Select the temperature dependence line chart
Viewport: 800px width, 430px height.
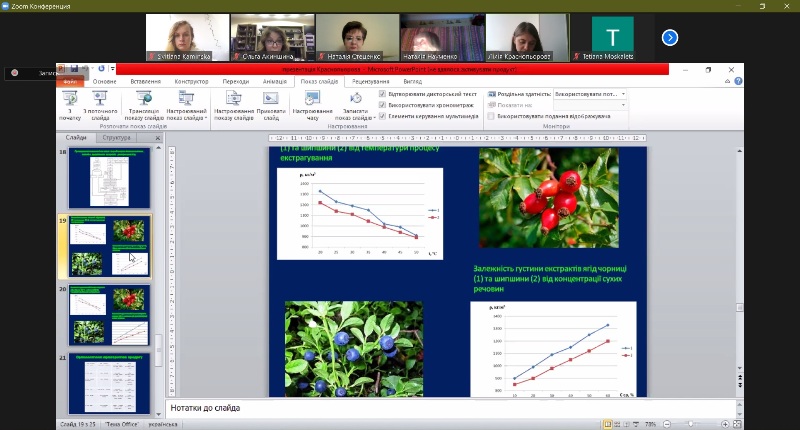tap(360, 214)
